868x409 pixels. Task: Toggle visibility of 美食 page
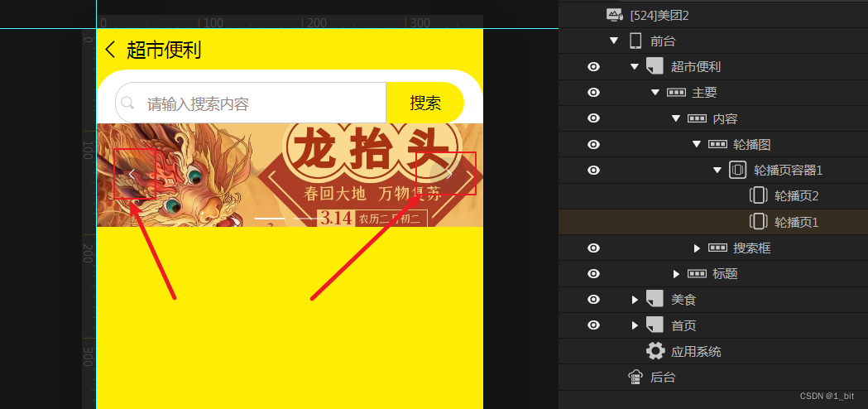[x=593, y=299]
